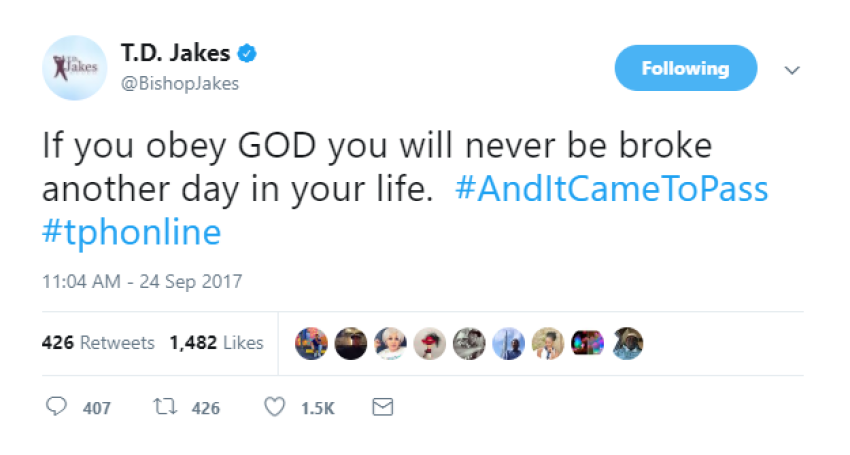View the 1,482 Likes list
The width and height of the screenshot is (850, 455).
click(216, 343)
